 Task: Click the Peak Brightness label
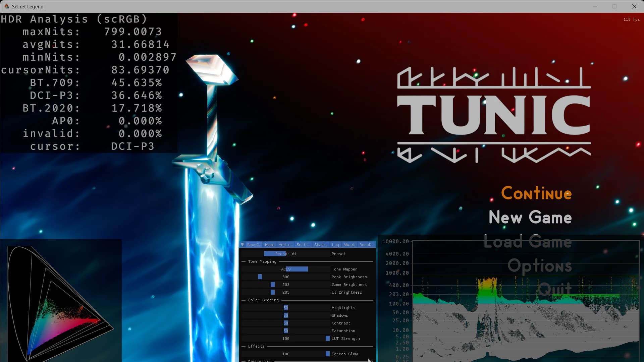tap(349, 277)
